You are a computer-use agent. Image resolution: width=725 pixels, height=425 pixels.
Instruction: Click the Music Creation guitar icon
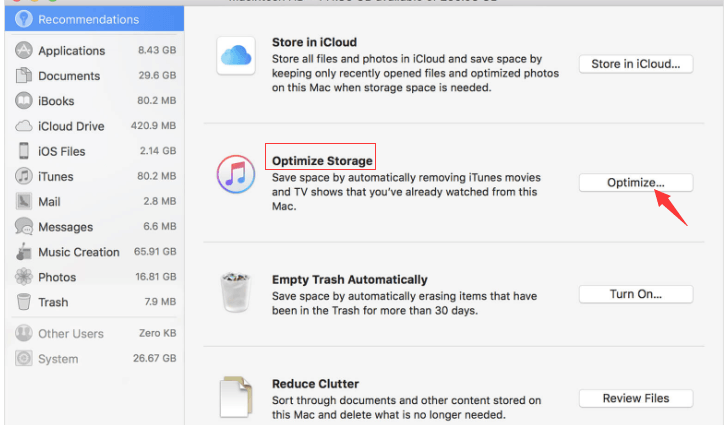[x=24, y=252]
